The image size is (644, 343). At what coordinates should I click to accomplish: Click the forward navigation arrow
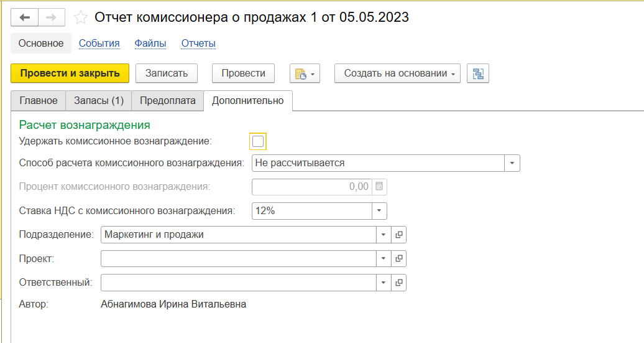(52, 17)
